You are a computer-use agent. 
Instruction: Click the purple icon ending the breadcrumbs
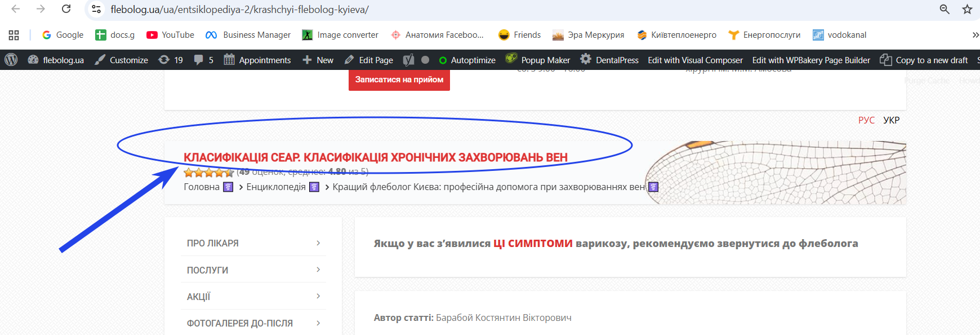(x=653, y=187)
